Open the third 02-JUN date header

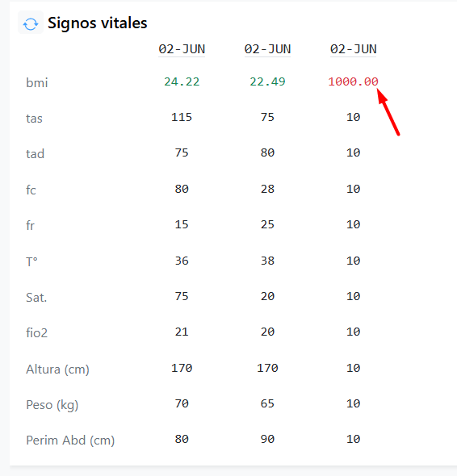pos(354,49)
